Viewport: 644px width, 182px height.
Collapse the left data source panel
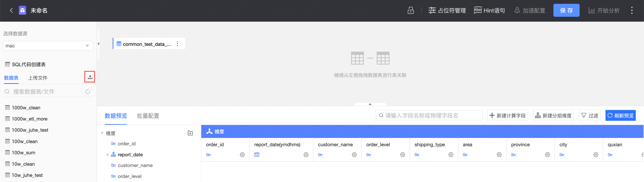click(x=98, y=44)
